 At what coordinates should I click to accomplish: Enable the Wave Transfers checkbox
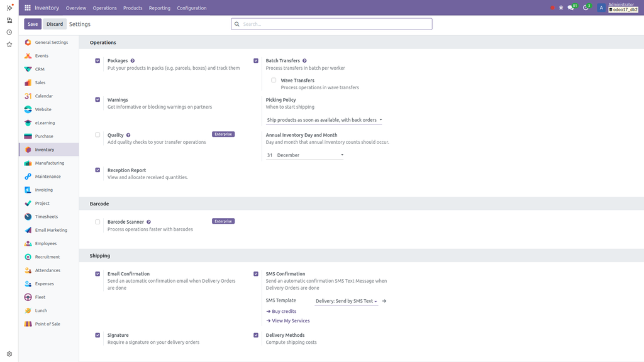(x=274, y=80)
